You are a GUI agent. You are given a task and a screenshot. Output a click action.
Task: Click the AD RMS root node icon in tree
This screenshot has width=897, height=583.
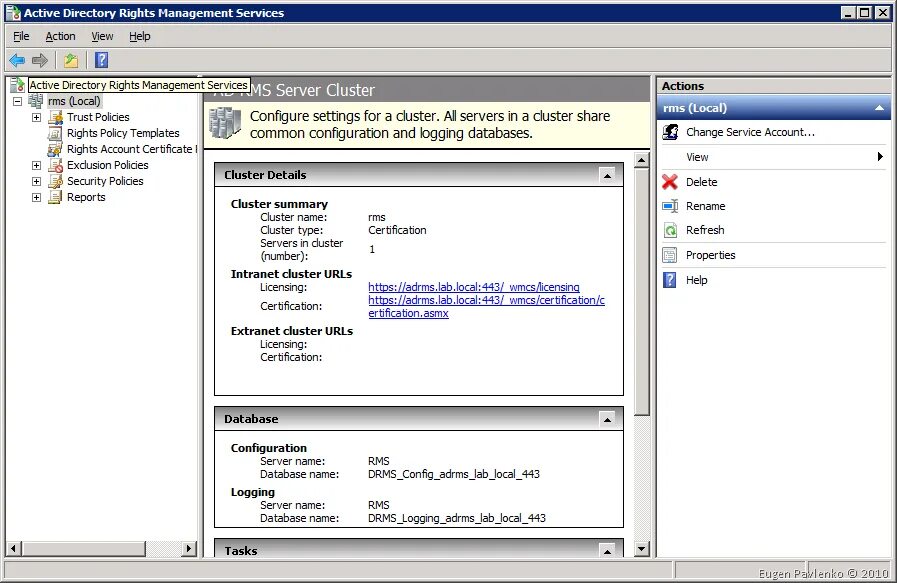point(17,85)
